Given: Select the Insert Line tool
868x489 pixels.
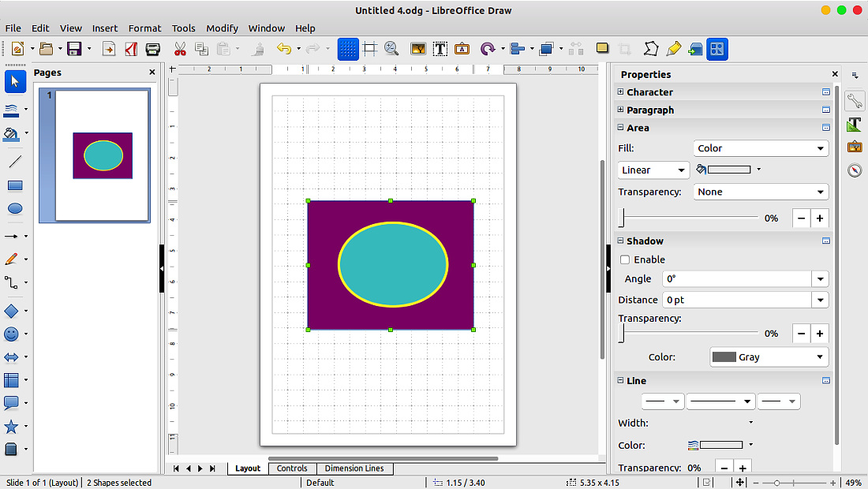Looking at the screenshot, I should [15, 162].
